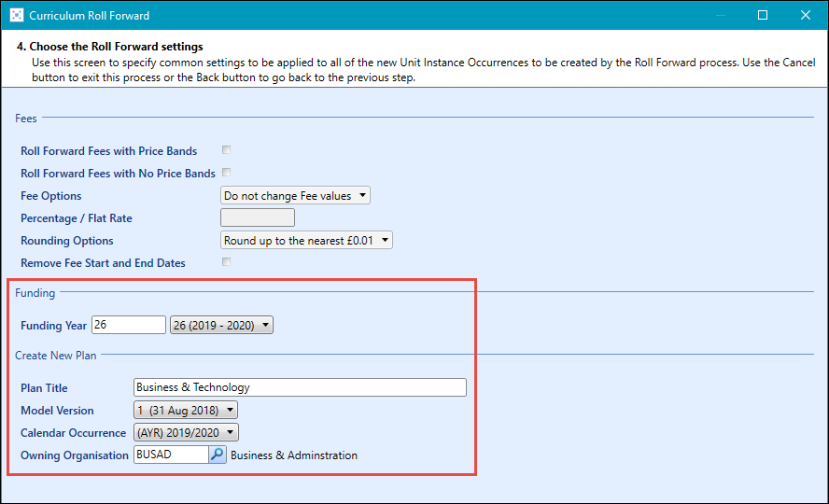Screen dimensions: 829x504
Task: Click the Curriculum Roll Forward app icon
Action: [x=16, y=16]
